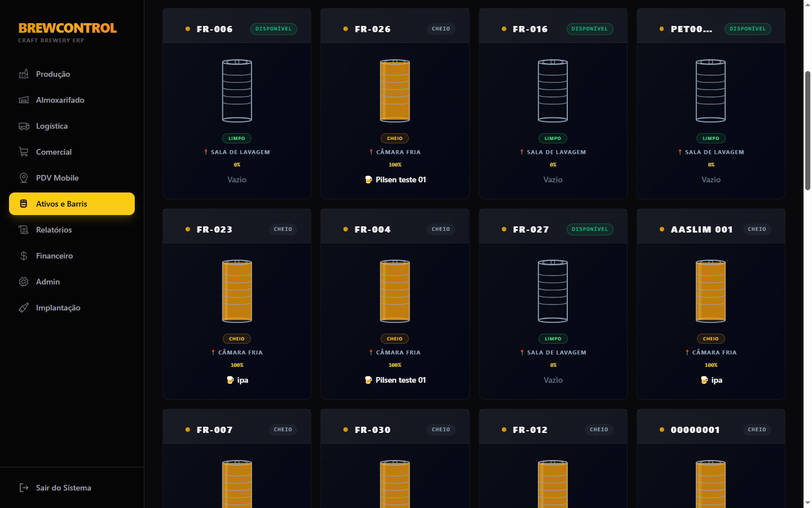Viewport: 812px width, 508px height.
Task: Click the "ipa" label in the FR-023 card
Action: coord(243,380)
